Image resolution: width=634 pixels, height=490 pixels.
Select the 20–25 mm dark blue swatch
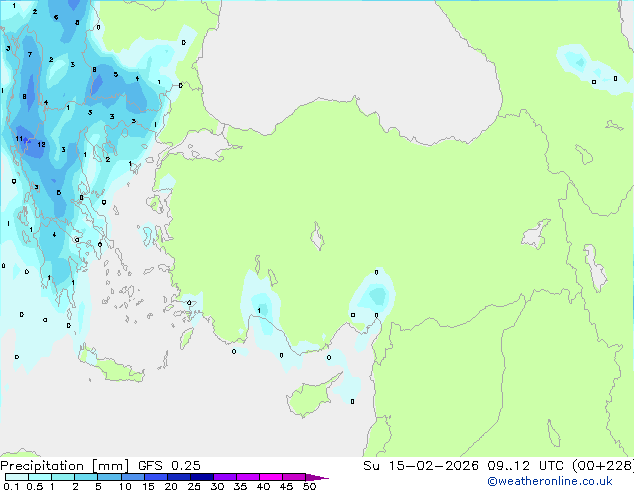(x=178, y=477)
